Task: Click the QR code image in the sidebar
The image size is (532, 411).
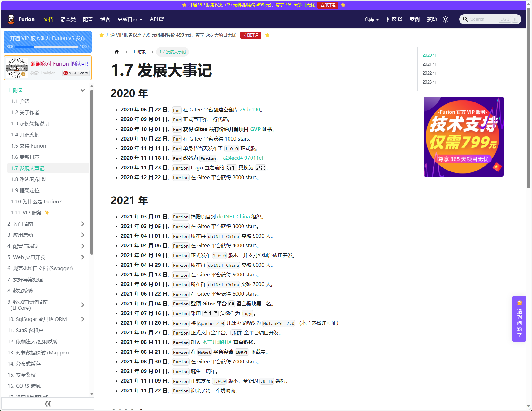Action: click(x=17, y=68)
